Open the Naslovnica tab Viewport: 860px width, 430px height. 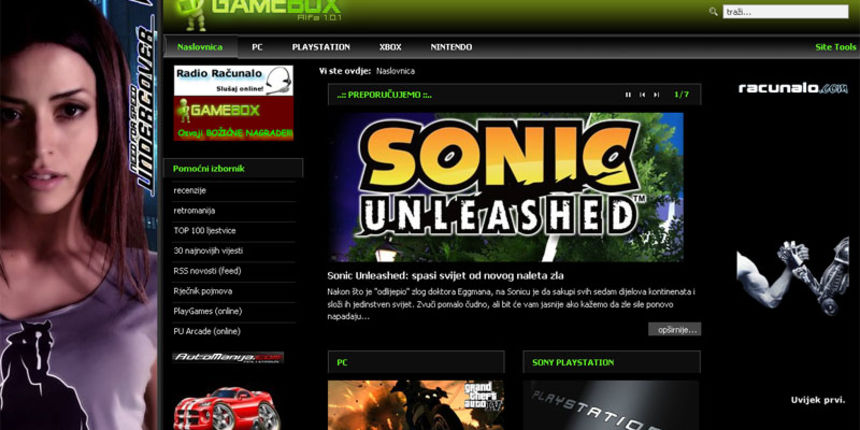coord(200,47)
